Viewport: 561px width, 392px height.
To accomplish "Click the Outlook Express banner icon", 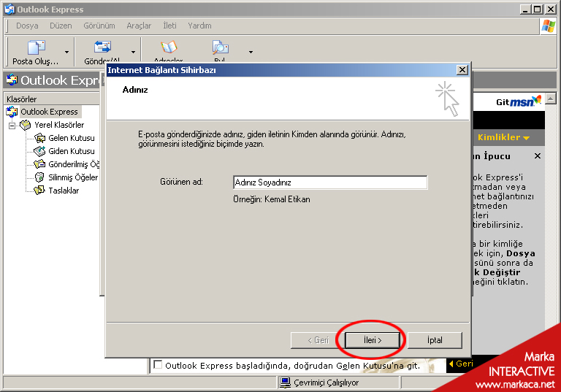I will [12, 80].
